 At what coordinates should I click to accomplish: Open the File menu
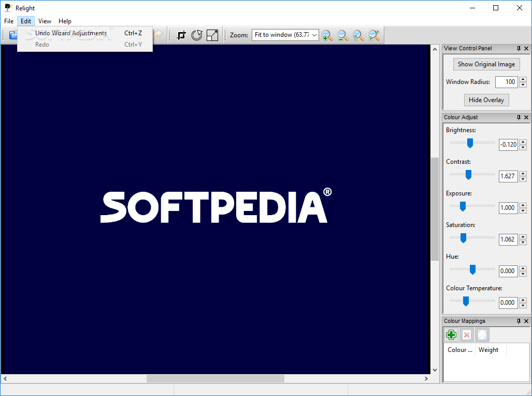[9, 21]
